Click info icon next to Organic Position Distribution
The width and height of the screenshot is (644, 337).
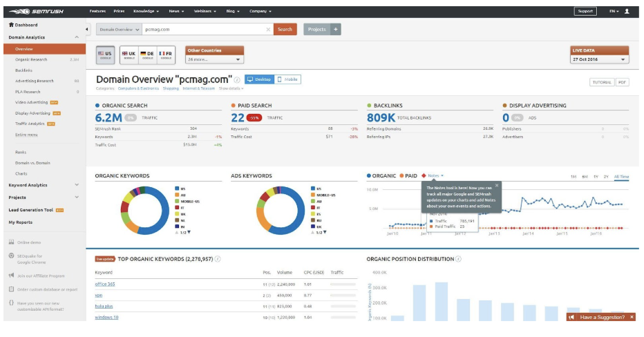(x=457, y=259)
